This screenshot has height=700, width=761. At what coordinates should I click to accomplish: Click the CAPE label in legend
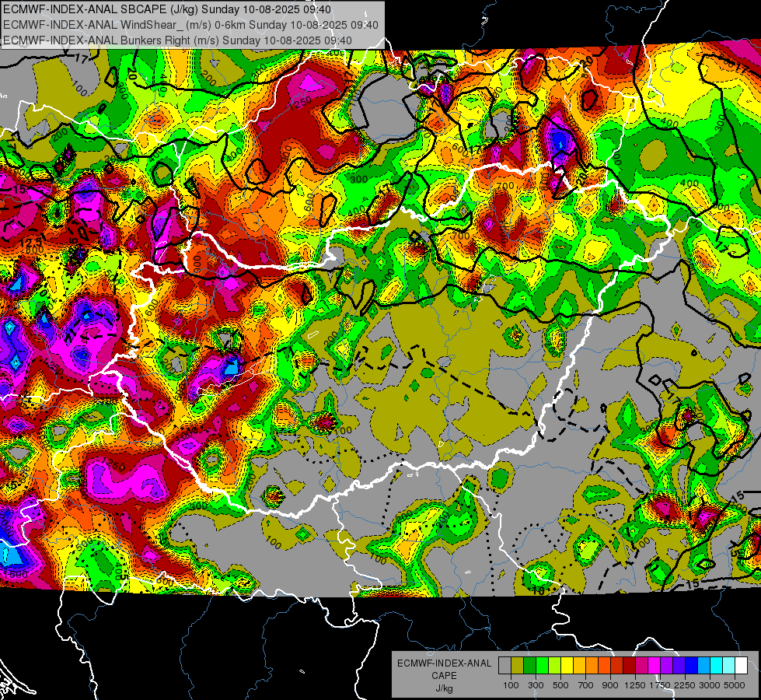pyautogui.click(x=444, y=676)
